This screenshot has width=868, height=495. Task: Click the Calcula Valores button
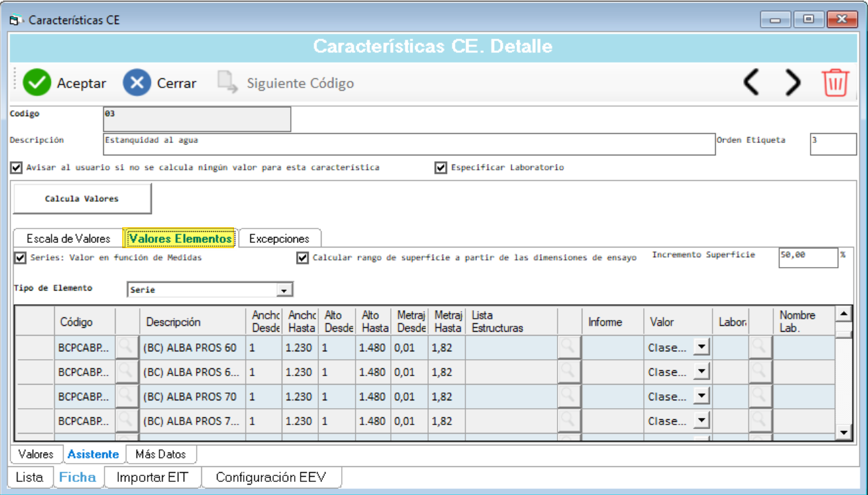pyautogui.click(x=82, y=199)
